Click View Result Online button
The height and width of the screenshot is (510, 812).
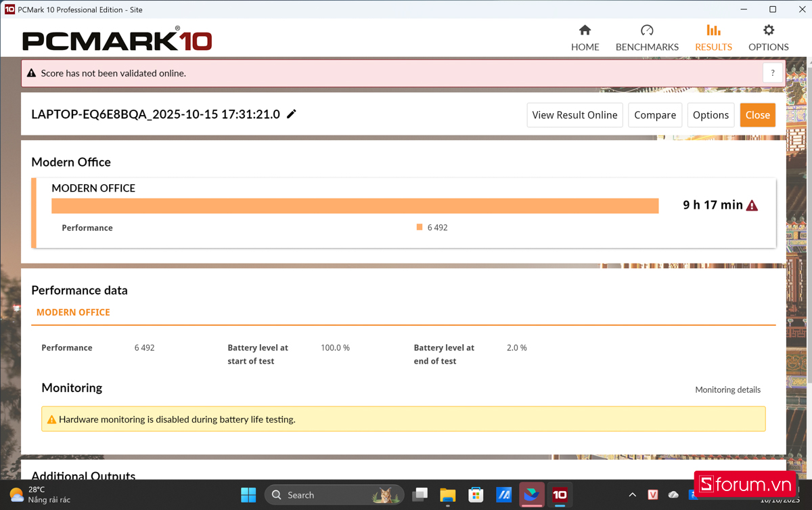pyautogui.click(x=574, y=115)
